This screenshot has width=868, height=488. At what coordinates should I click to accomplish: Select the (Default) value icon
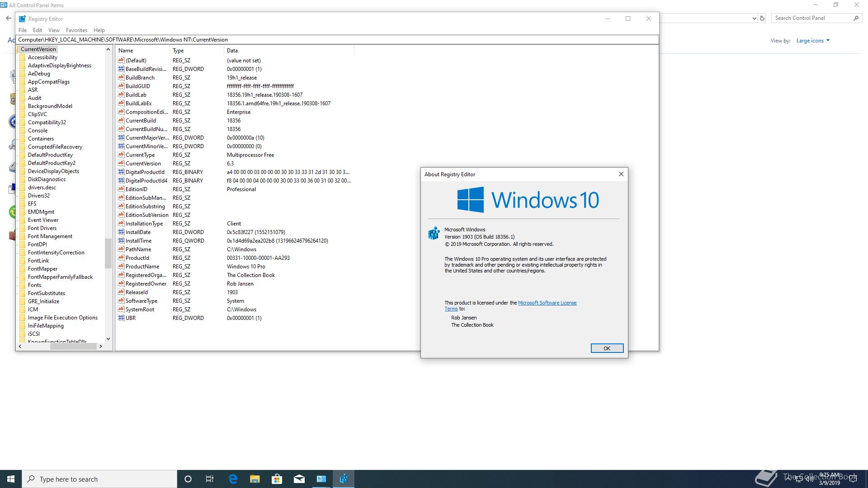(121, 60)
